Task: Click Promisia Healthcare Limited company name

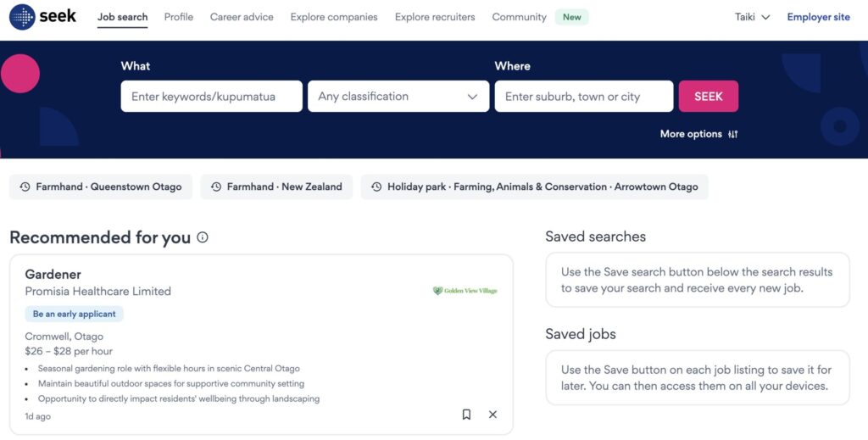Action: pyautogui.click(x=98, y=291)
